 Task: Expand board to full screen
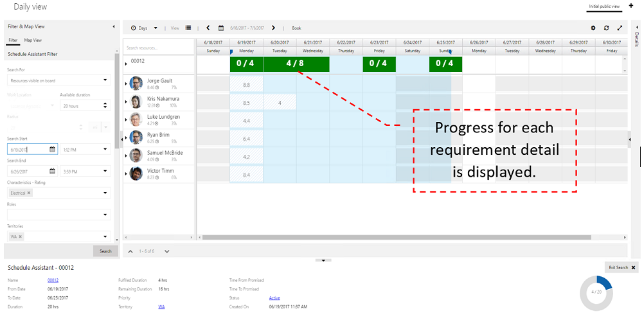[620, 28]
